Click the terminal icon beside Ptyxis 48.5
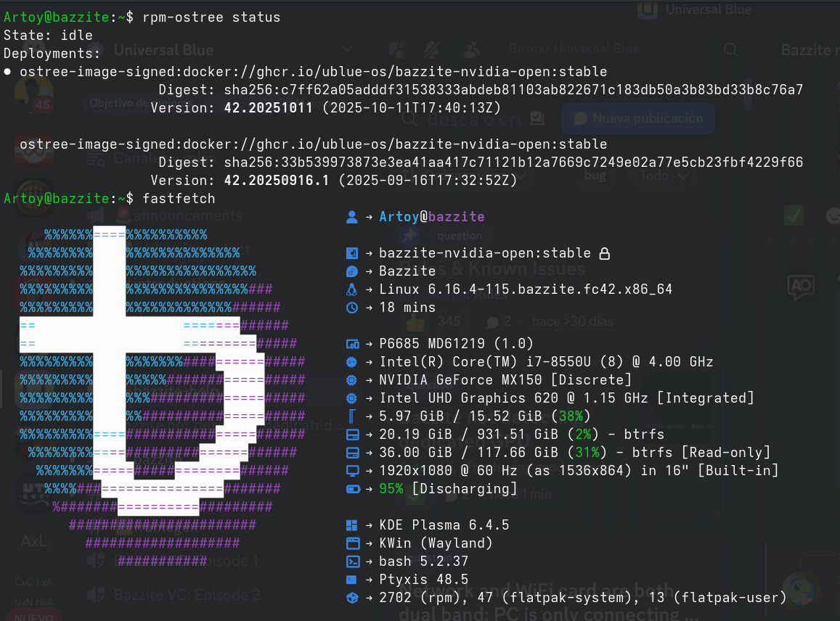Viewport: 840px width, 621px height. (351, 580)
